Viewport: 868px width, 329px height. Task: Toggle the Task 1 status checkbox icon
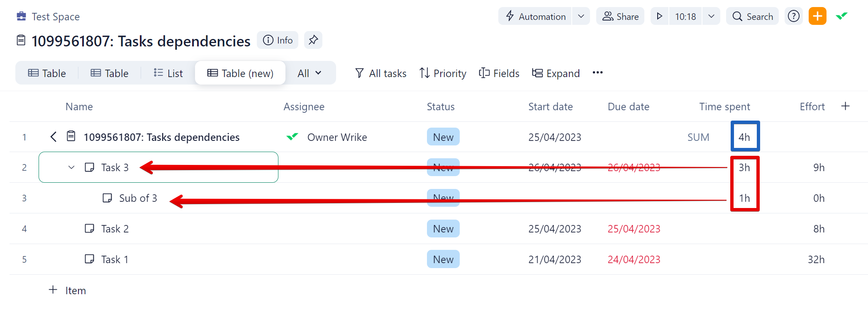click(x=89, y=259)
